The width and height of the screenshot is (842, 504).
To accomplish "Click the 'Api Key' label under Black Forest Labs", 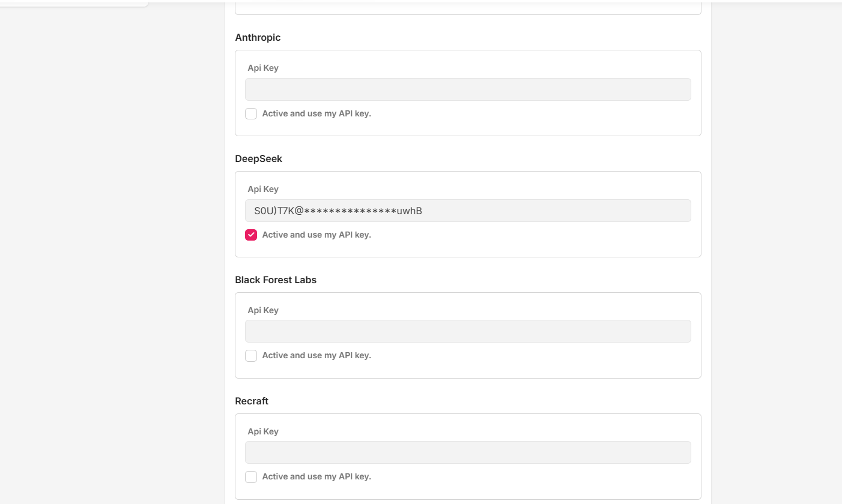I will click(263, 310).
